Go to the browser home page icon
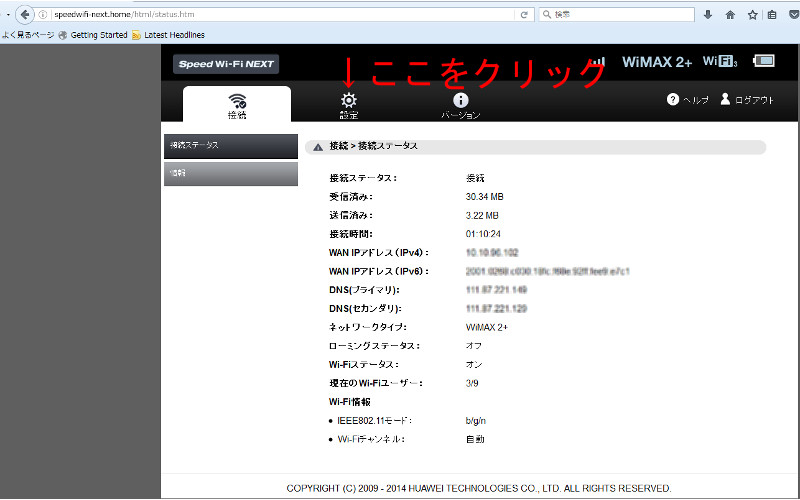The height and width of the screenshot is (500, 800). tap(730, 15)
